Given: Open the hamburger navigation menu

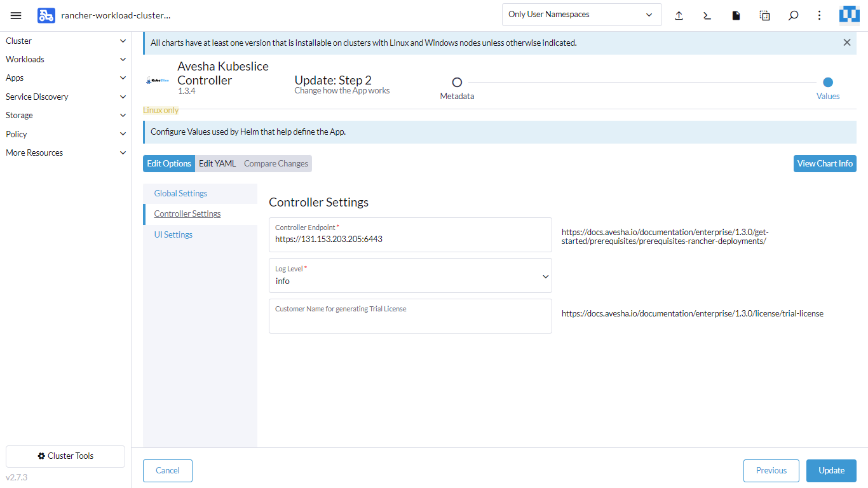Looking at the screenshot, I should 16,15.
